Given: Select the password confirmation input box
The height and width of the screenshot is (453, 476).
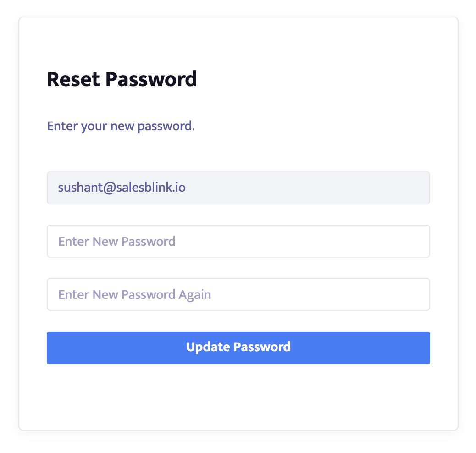Looking at the screenshot, I should coord(238,294).
